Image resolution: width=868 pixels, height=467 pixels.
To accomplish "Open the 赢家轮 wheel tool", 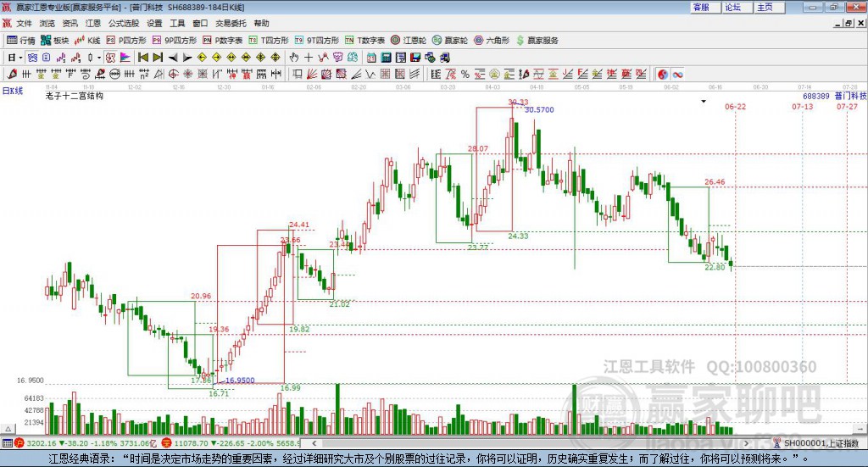I will pyautogui.click(x=450, y=41).
